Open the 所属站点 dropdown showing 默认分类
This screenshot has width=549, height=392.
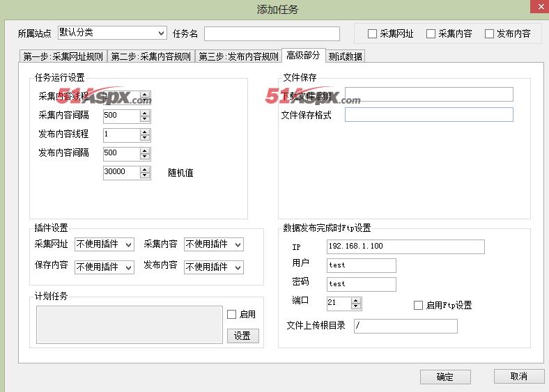pyautogui.click(x=112, y=33)
